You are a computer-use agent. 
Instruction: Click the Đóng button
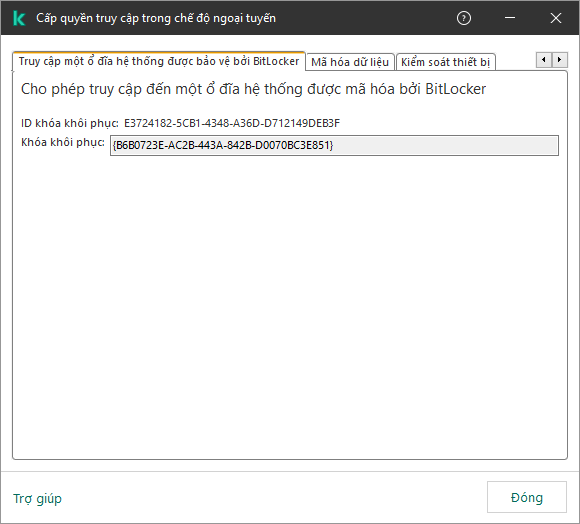pos(526,497)
